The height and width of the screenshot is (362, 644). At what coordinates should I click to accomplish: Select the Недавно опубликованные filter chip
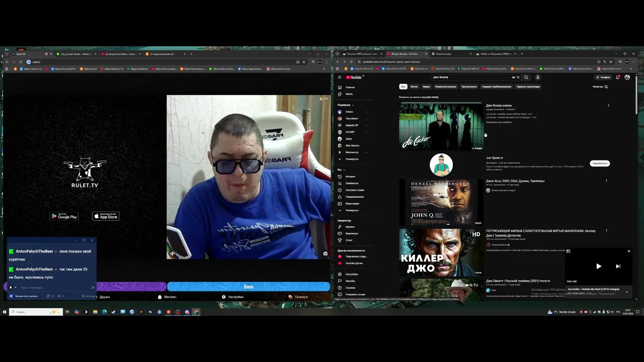coord(497,86)
